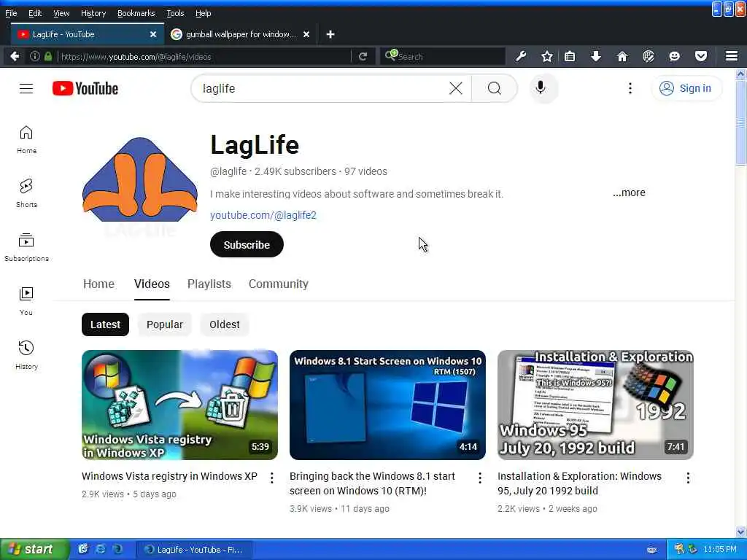Open youtube.com/@laglife2 link
This screenshot has height=560, width=747.
(263, 215)
